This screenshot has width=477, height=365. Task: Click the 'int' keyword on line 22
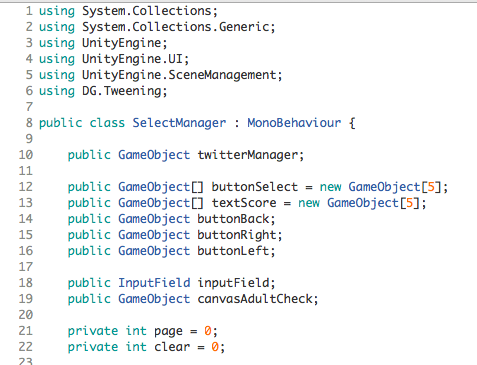tap(136, 347)
